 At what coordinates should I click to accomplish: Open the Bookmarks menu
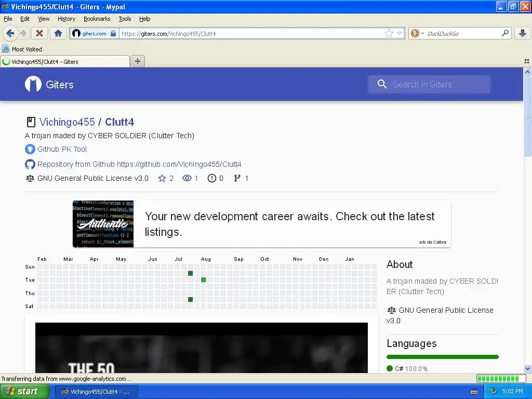click(x=97, y=19)
